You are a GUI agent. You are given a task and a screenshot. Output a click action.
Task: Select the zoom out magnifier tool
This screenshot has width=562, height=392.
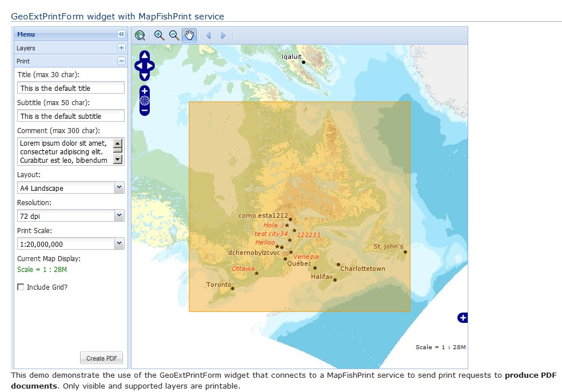pyautogui.click(x=174, y=35)
